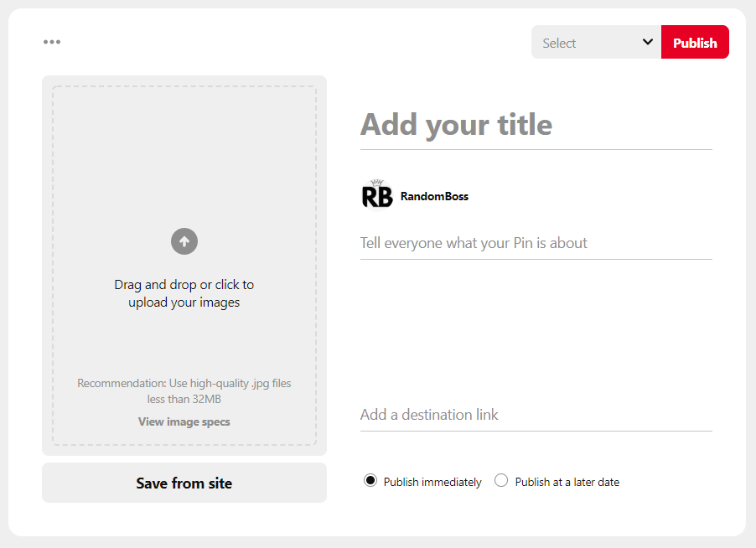Click the Publish at a later date label
756x548 pixels.
(x=567, y=482)
